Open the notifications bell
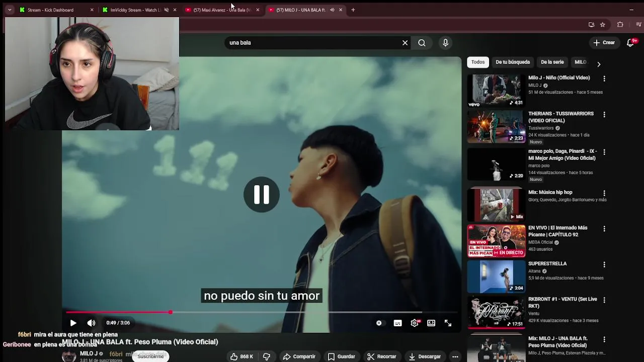 click(630, 43)
